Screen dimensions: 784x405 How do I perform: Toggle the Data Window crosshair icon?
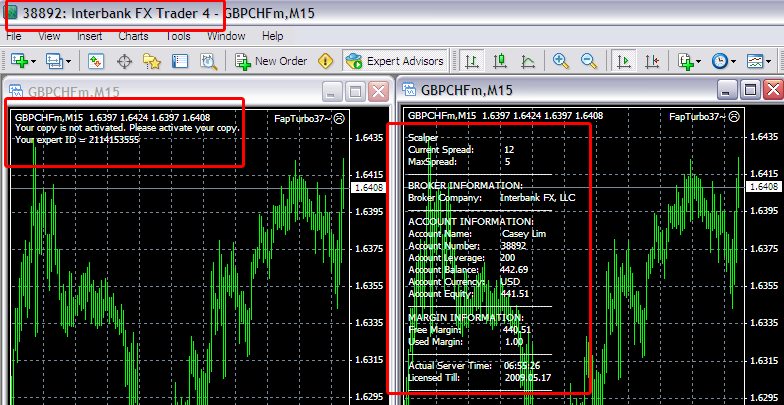[124, 62]
